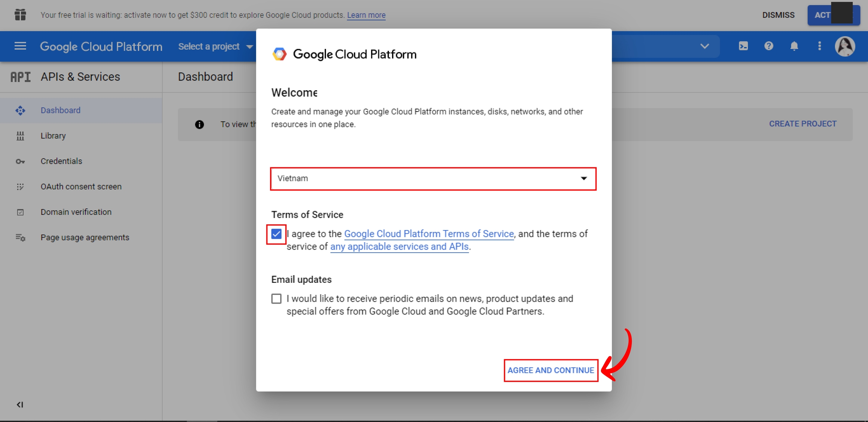Open the Vietnam country dropdown
The width and height of the screenshot is (868, 422).
(x=433, y=178)
